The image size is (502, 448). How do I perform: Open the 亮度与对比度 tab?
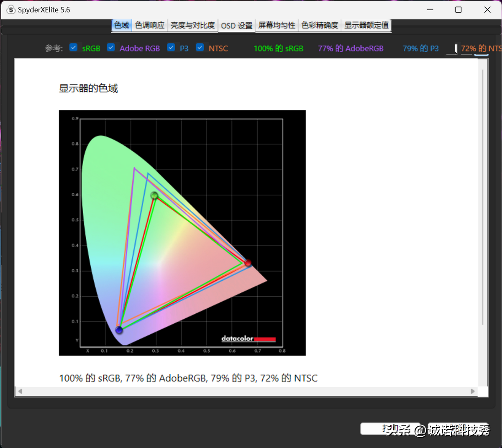[x=192, y=26]
